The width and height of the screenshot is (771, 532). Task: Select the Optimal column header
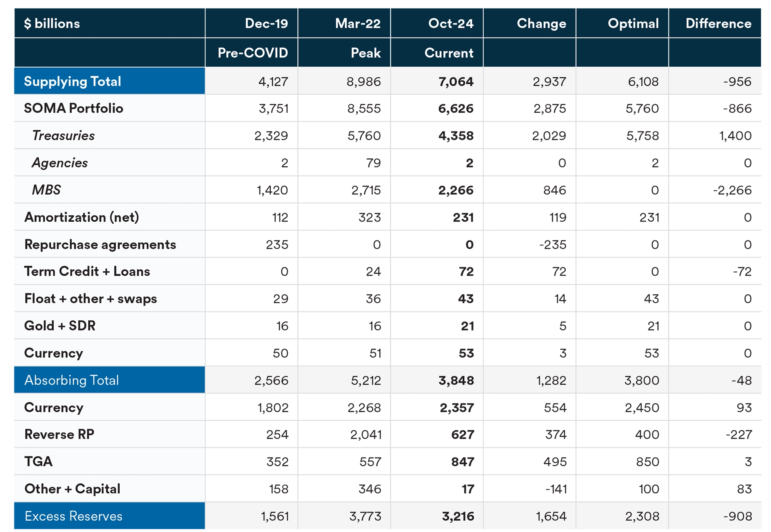click(x=633, y=23)
